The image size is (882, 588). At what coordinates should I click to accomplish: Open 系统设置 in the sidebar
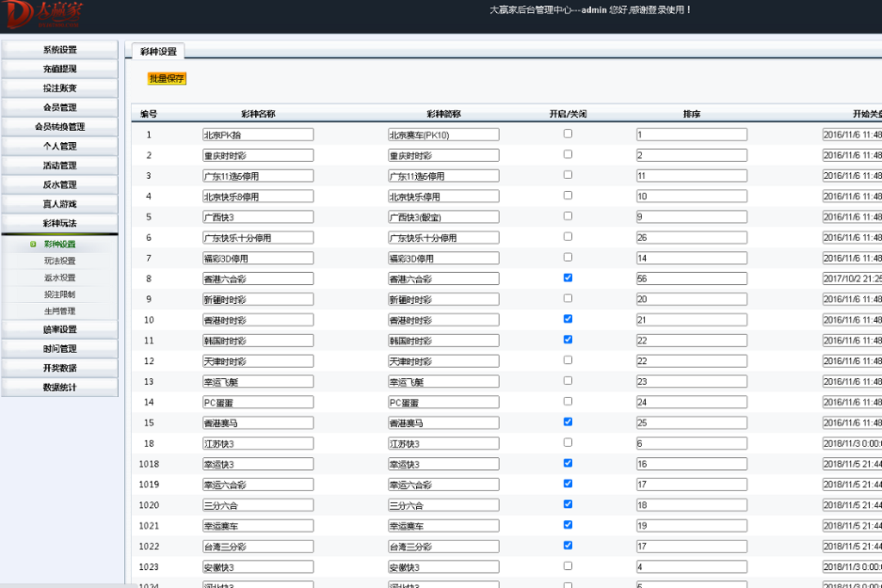59,49
